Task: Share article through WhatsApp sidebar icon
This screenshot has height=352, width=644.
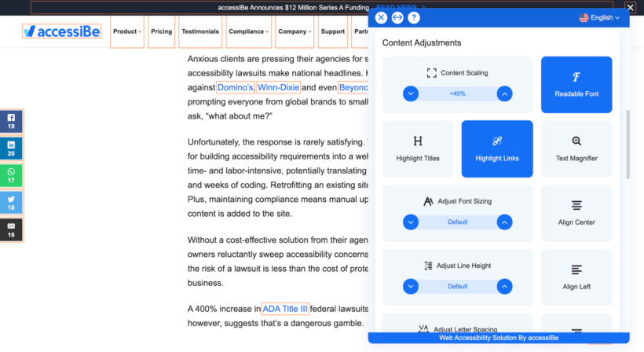Action: [x=12, y=175]
